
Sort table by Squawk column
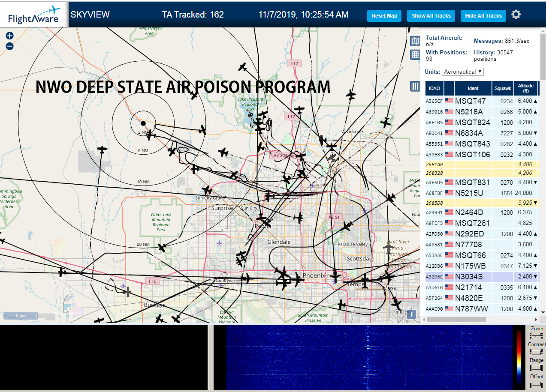tap(503, 88)
